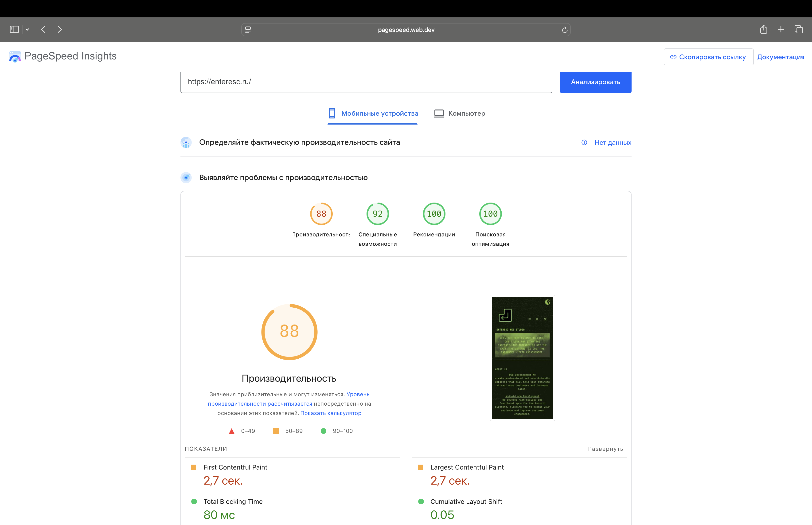This screenshot has width=812, height=525.
Task: Click the browser forward arrow
Action: [x=60, y=30]
